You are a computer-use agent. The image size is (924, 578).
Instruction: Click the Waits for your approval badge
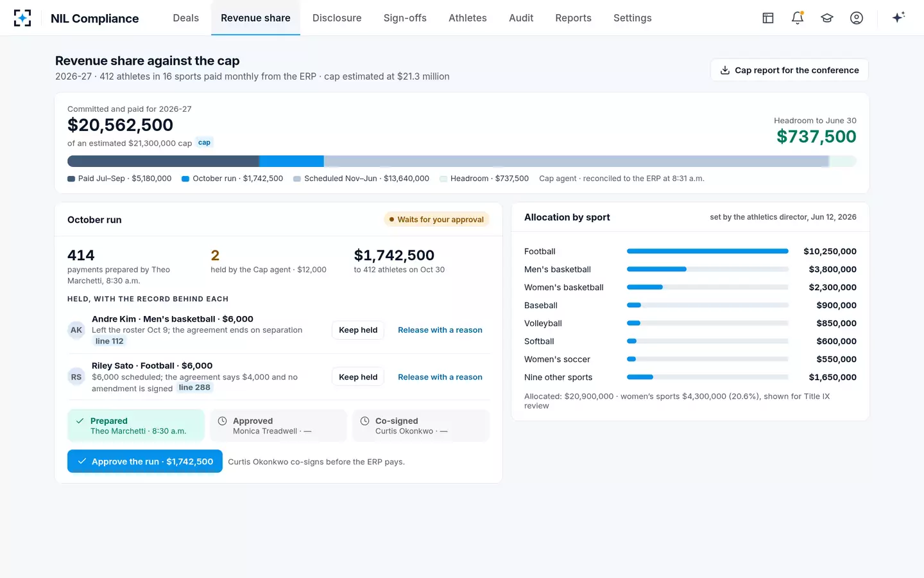coord(436,220)
